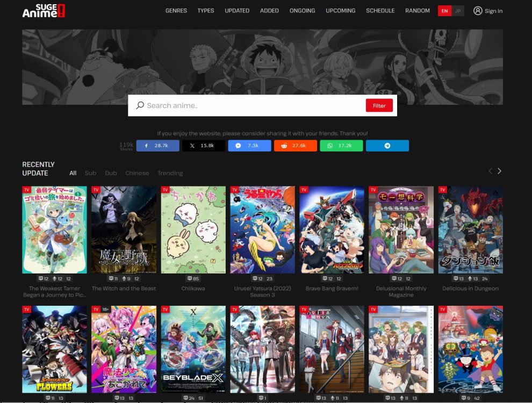Screen dimensions: 532x403
Task: Select the Sub filter tab
Action: 91,173
